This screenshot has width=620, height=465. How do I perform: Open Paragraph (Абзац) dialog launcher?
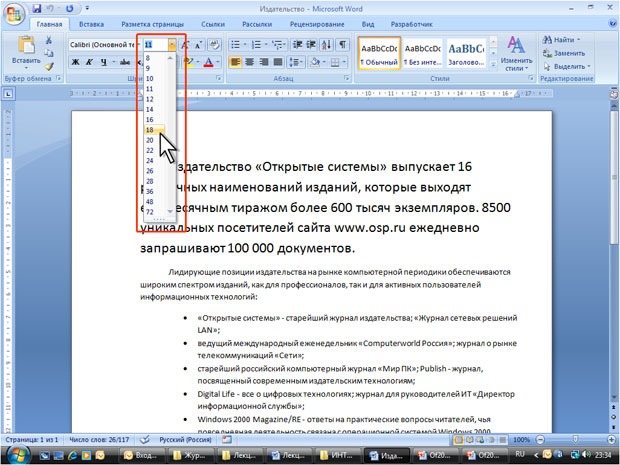click(347, 78)
